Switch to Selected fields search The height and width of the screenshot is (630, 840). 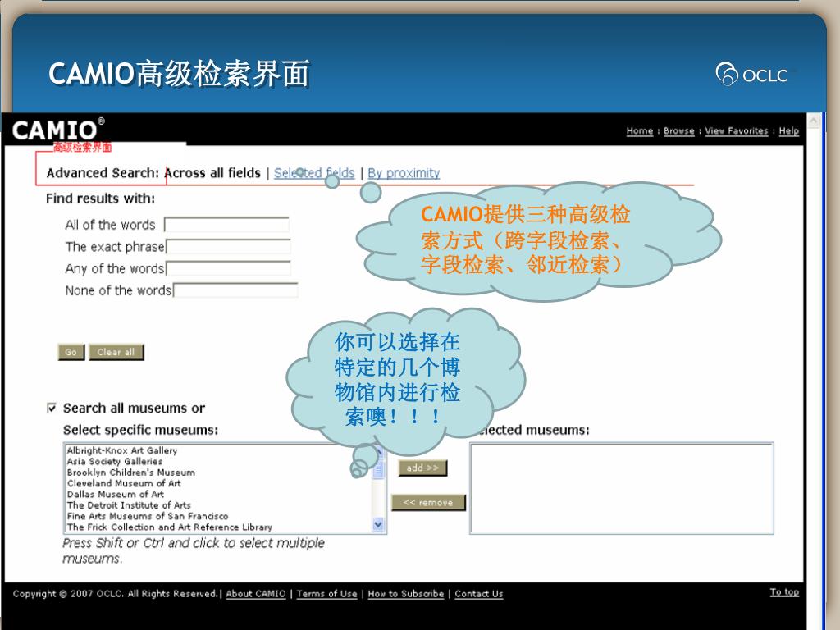314,173
